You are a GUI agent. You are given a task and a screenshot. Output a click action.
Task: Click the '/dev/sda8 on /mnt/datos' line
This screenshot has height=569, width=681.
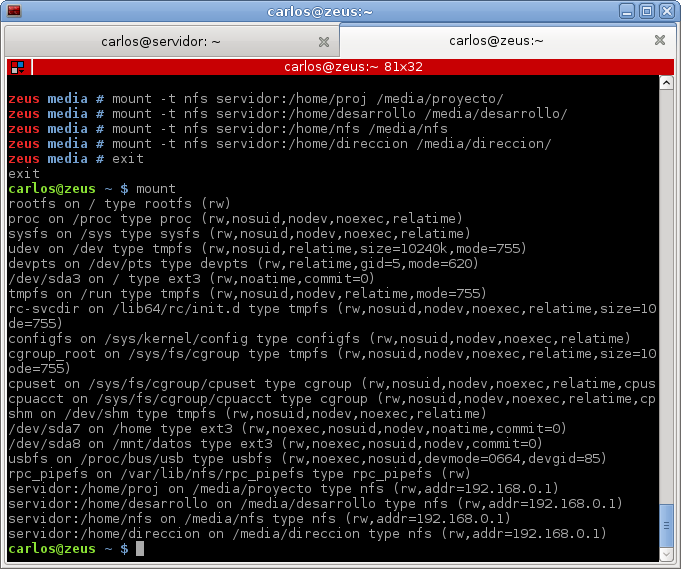(x=275, y=443)
